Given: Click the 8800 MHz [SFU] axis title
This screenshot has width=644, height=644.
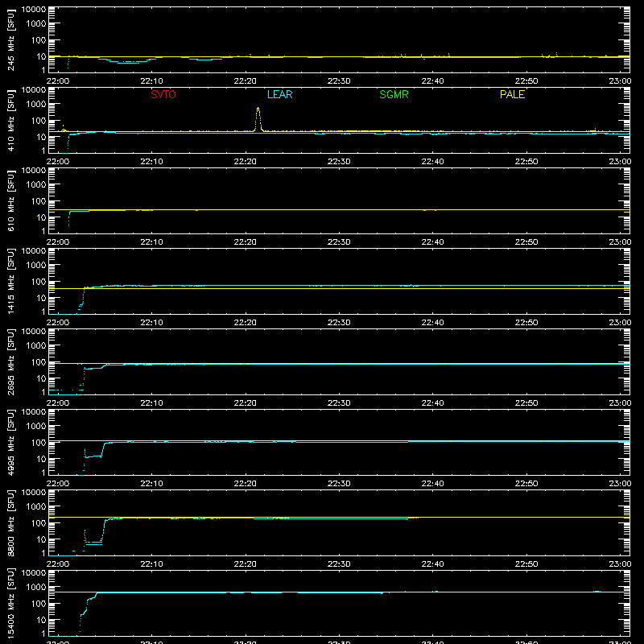Looking at the screenshot, I should [10, 522].
